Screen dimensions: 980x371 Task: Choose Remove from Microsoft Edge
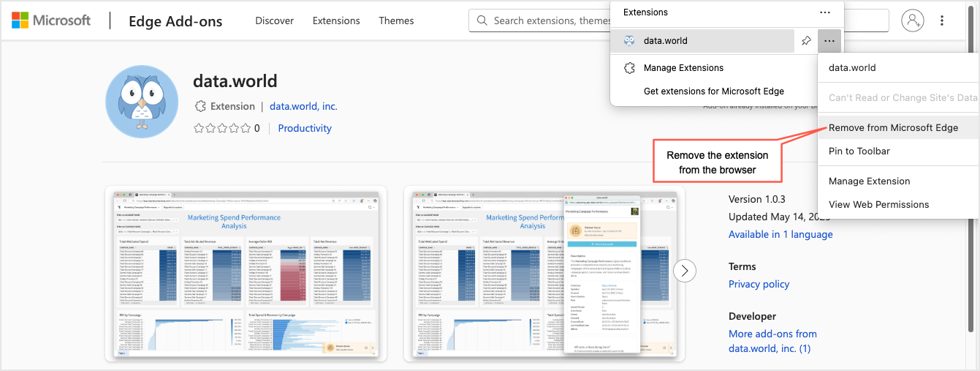pyautogui.click(x=899, y=127)
